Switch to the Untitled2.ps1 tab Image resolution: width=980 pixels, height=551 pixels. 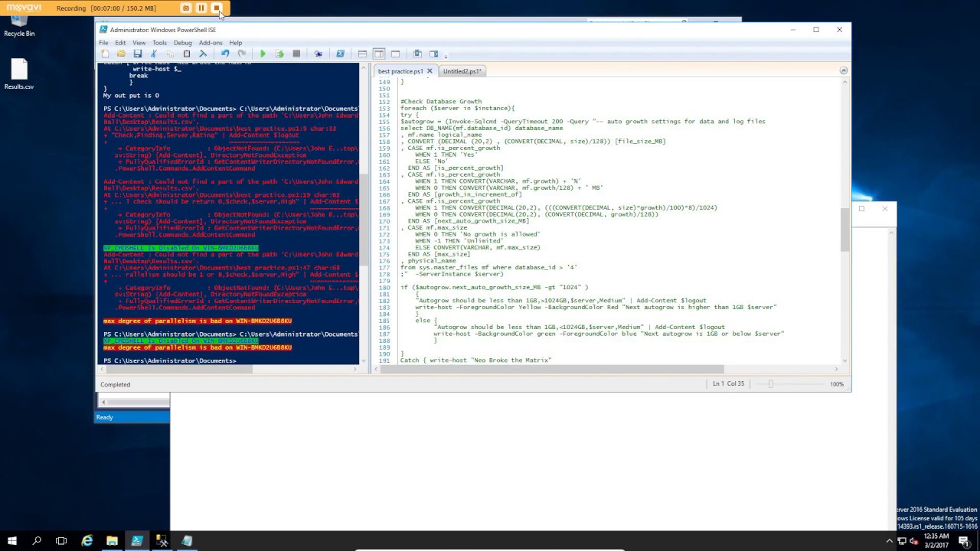tap(462, 71)
